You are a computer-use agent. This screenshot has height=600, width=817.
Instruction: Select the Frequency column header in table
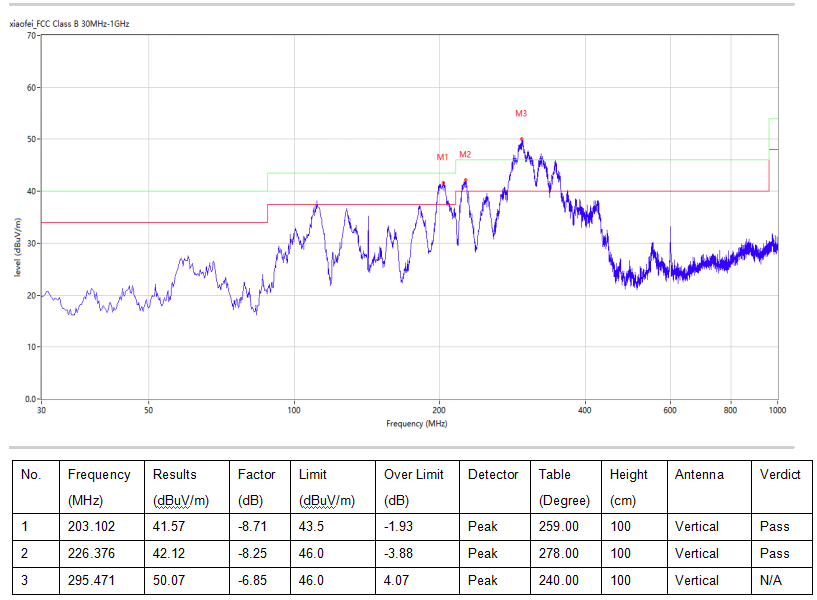(99, 474)
